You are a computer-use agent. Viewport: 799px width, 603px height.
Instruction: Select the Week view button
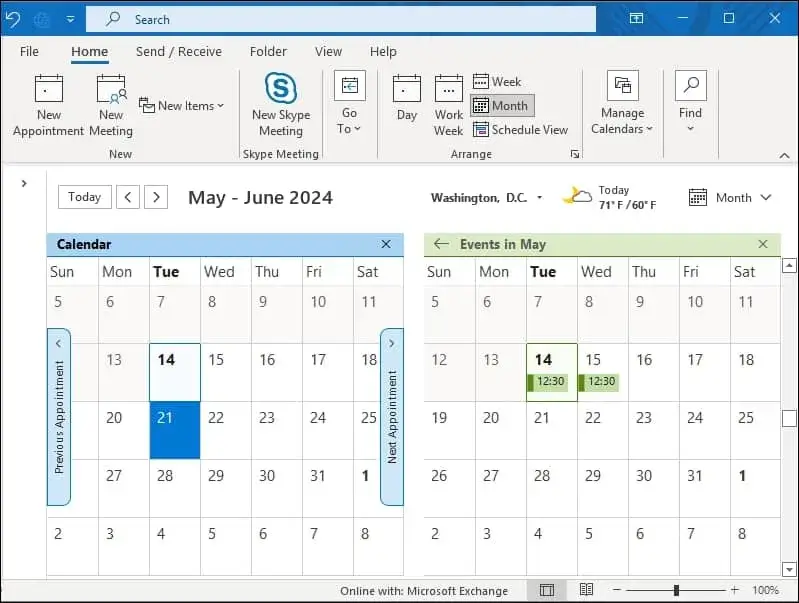tap(497, 82)
